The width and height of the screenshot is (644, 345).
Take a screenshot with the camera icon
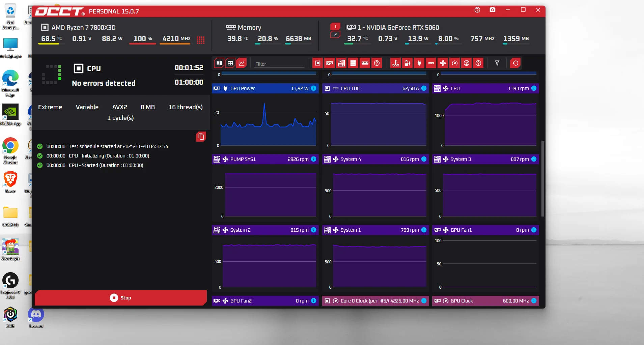[493, 10]
